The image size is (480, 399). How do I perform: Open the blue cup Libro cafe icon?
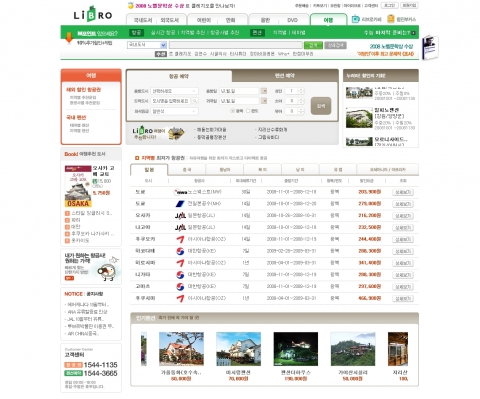[355, 19]
